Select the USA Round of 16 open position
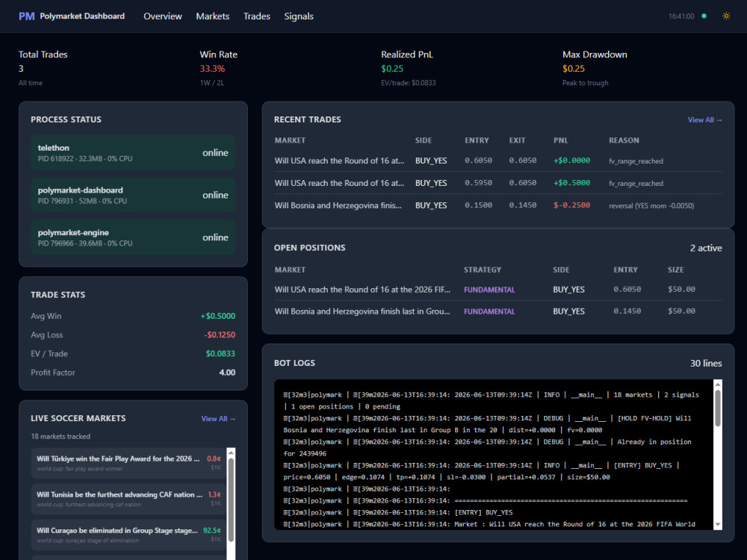This screenshot has height=560, width=747. tap(498, 290)
